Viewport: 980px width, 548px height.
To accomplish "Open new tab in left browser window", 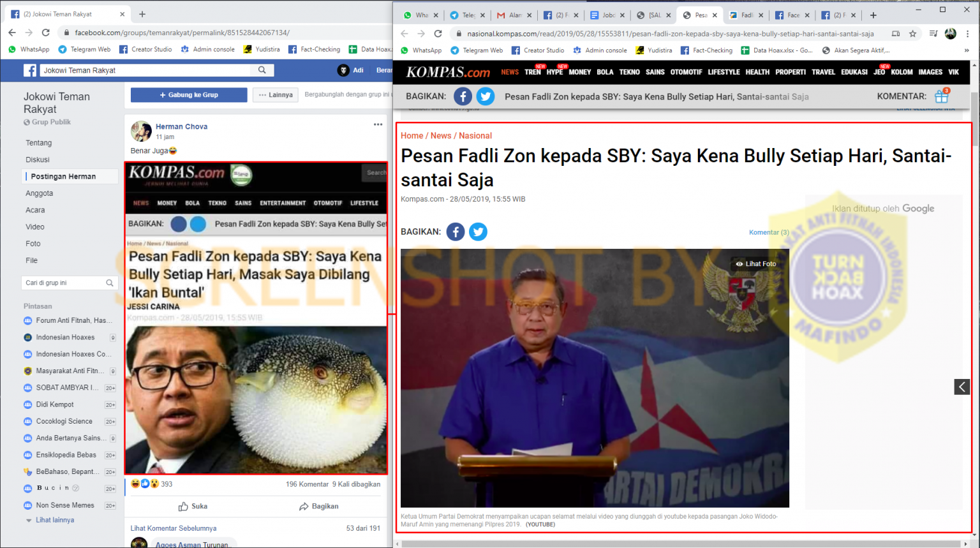I will 142,14.
